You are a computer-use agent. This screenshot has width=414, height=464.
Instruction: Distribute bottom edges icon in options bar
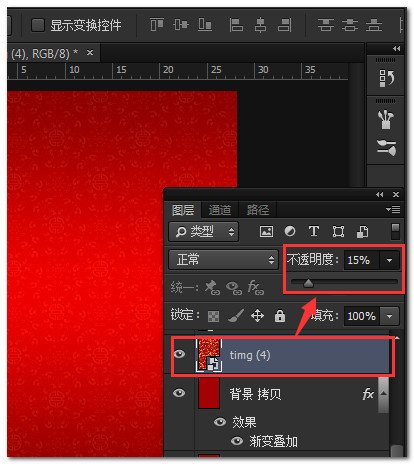[374, 25]
